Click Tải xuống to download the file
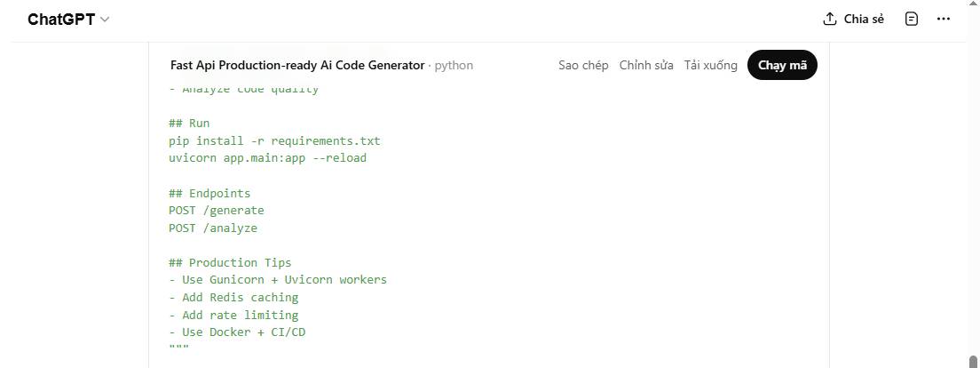The height and width of the screenshot is (368, 980). (x=710, y=65)
